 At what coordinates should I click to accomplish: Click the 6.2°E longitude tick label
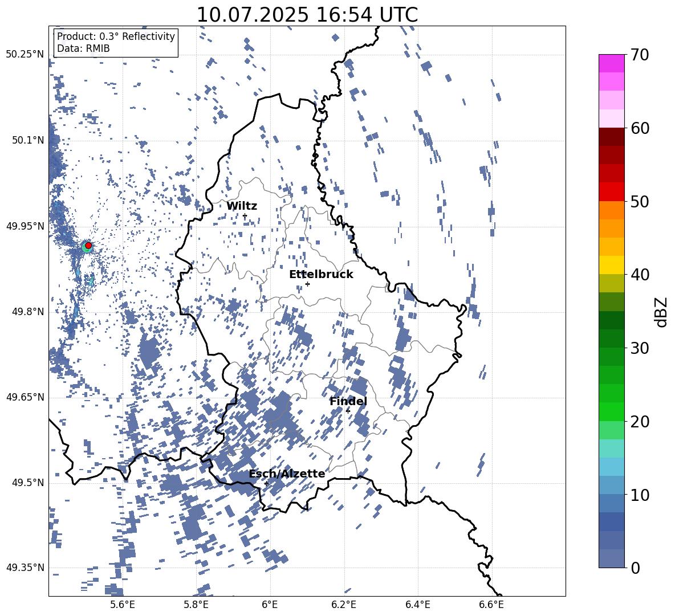pyautogui.click(x=344, y=605)
